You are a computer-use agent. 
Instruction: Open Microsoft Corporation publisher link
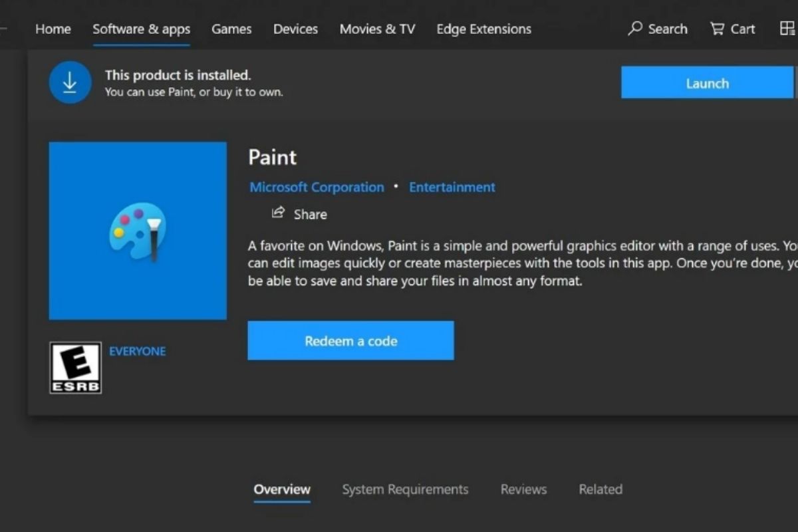coord(317,188)
